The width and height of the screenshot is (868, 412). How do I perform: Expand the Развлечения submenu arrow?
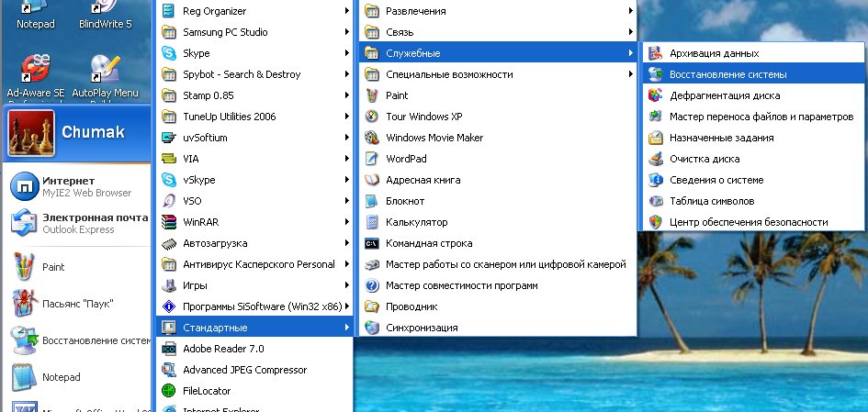(x=630, y=11)
